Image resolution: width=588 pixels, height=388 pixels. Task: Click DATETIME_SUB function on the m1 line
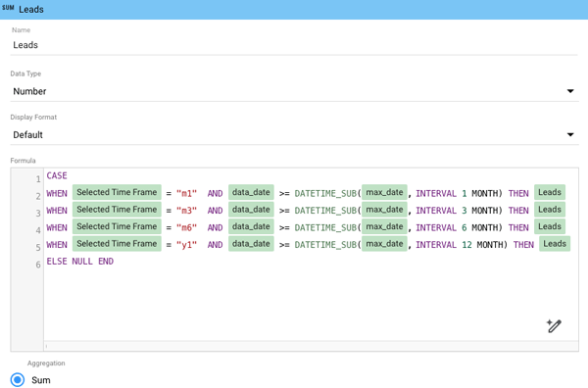pos(325,193)
